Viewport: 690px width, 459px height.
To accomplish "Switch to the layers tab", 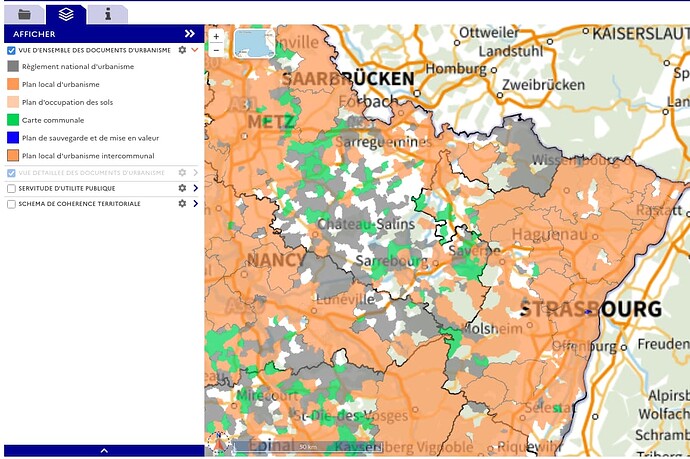I will tap(66, 14).
